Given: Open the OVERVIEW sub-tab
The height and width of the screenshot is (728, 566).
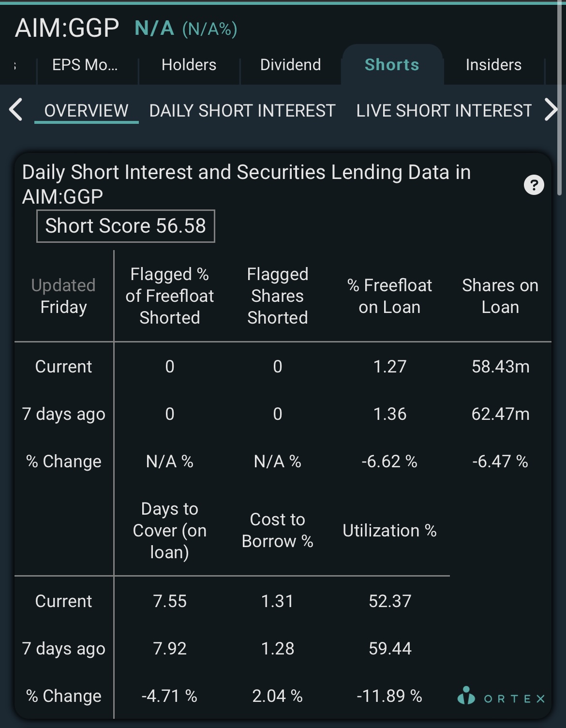Looking at the screenshot, I should coord(86,111).
